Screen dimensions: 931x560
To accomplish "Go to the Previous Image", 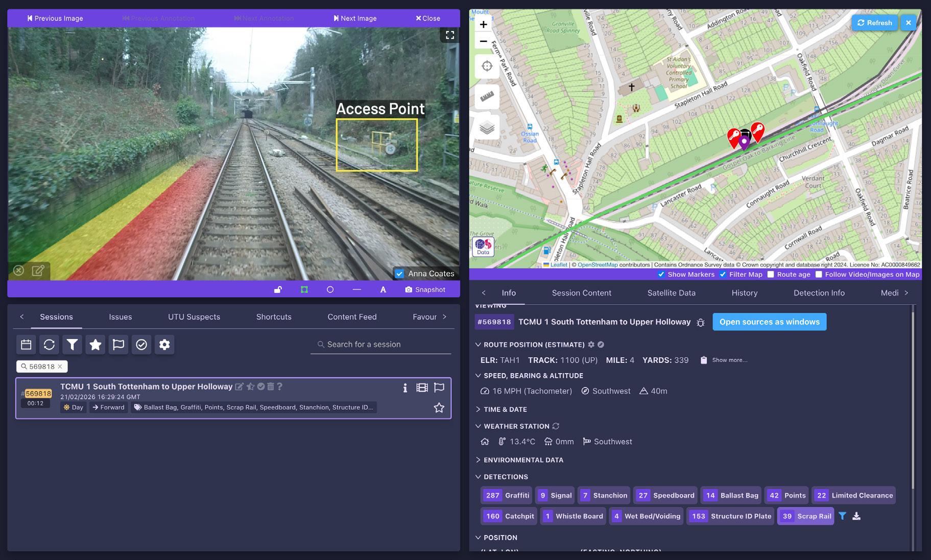I will pos(55,18).
